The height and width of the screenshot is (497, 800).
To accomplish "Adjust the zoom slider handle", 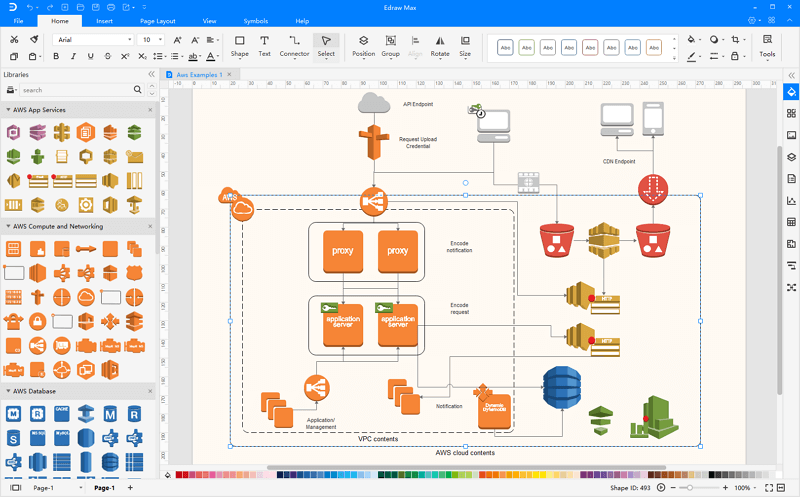I will [689, 488].
